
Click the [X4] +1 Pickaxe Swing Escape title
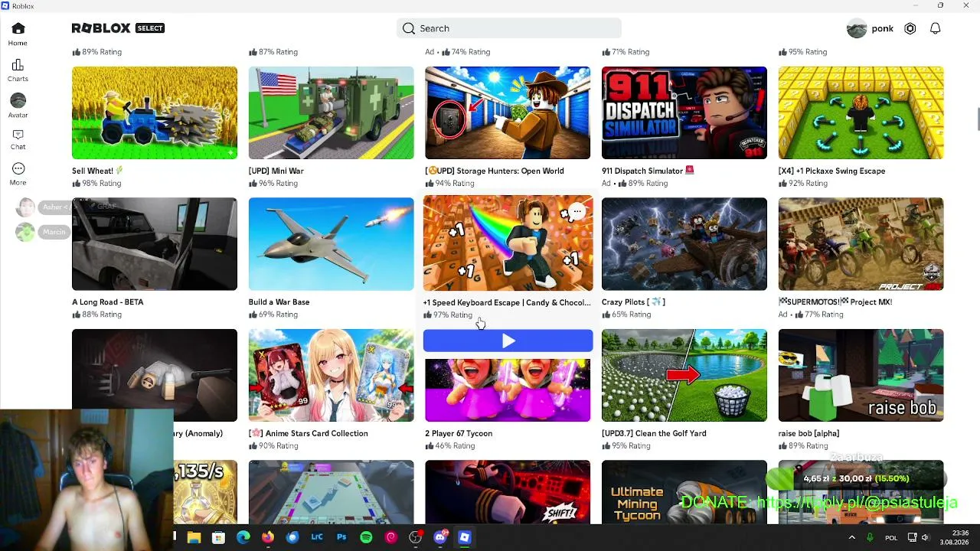point(831,171)
